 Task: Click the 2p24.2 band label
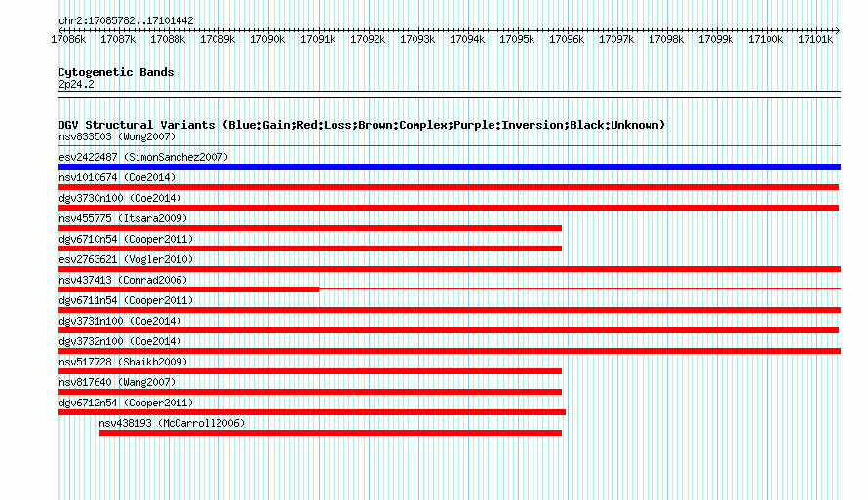pos(76,84)
